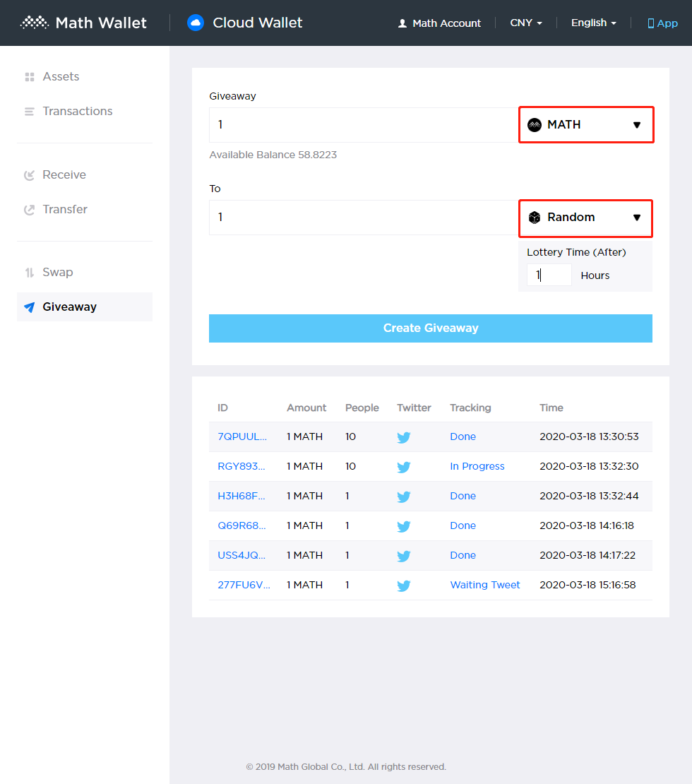Select the Assets grid icon
692x784 pixels.
[29, 76]
